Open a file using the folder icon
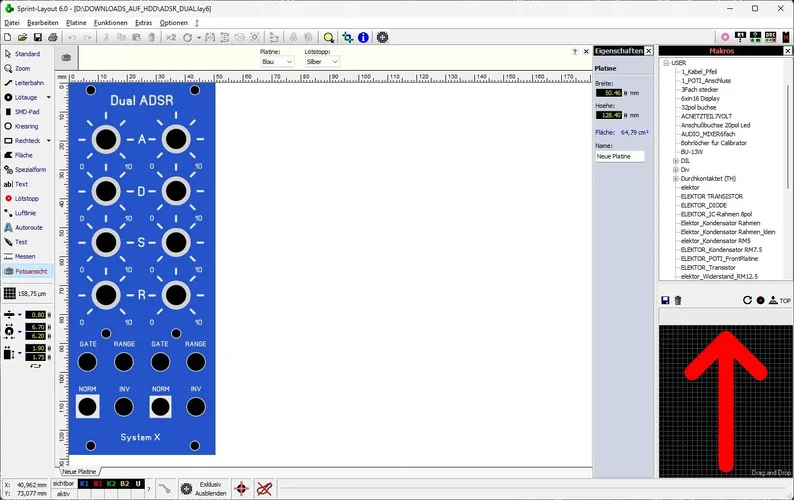 22,37
